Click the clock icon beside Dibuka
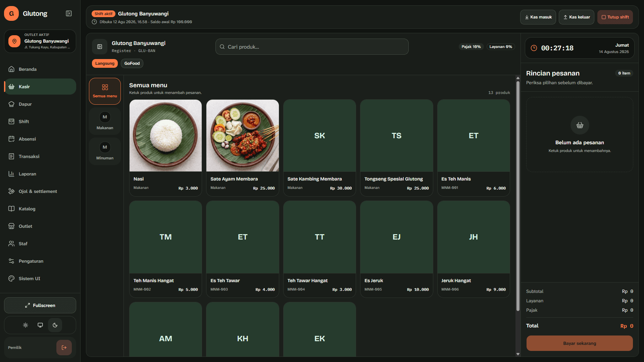Viewport: 644px width, 362px height. click(x=94, y=22)
